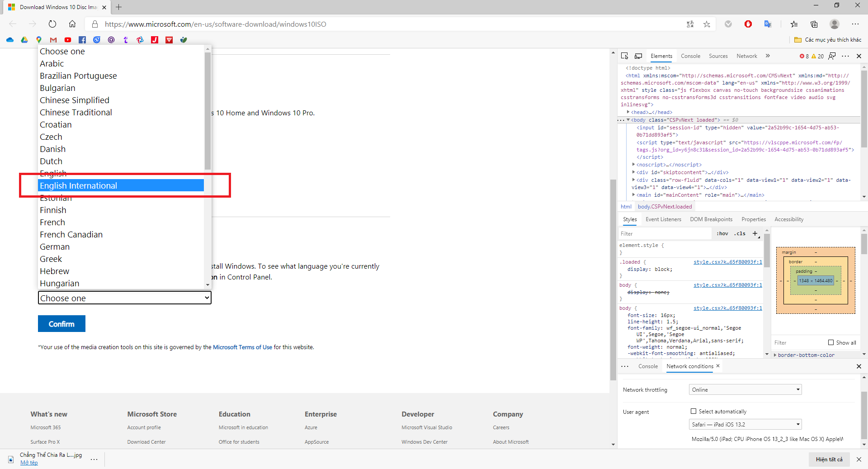Show more DevTools tabs chevron
Viewport: 868px width, 469px height.
pyautogui.click(x=768, y=56)
